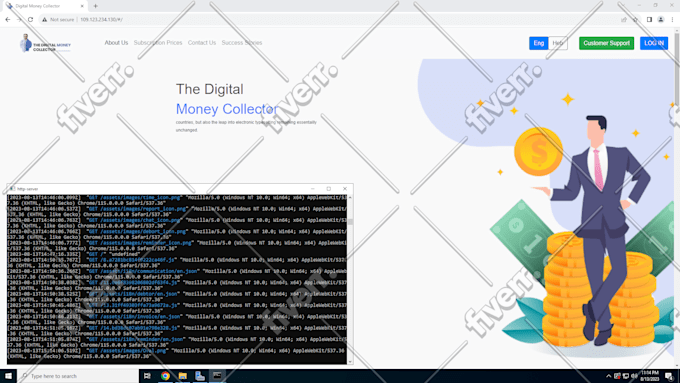Close the Digital Money Collector tab
This screenshot has width=680, height=383.
(82, 6)
